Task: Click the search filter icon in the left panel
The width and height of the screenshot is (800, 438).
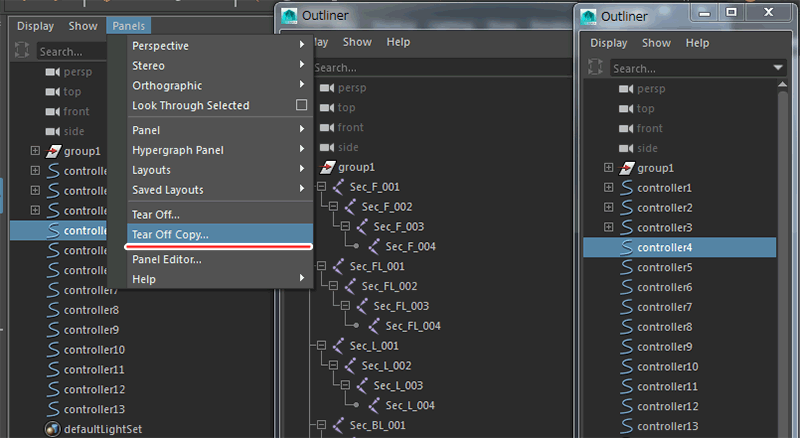Action: pyautogui.click(x=27, y=50)
